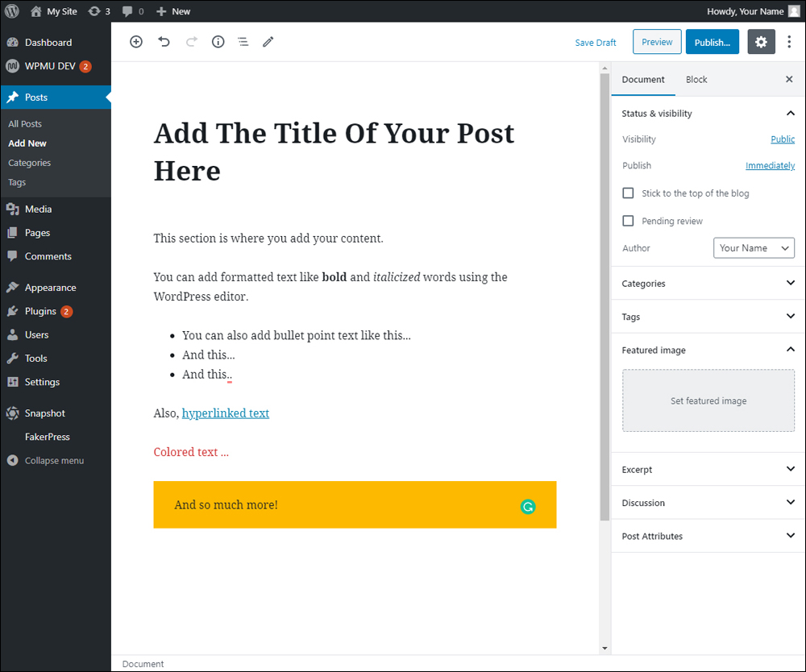Open the block navigation list icon
This screenshot has width=806, height=672.
[243, 42]
